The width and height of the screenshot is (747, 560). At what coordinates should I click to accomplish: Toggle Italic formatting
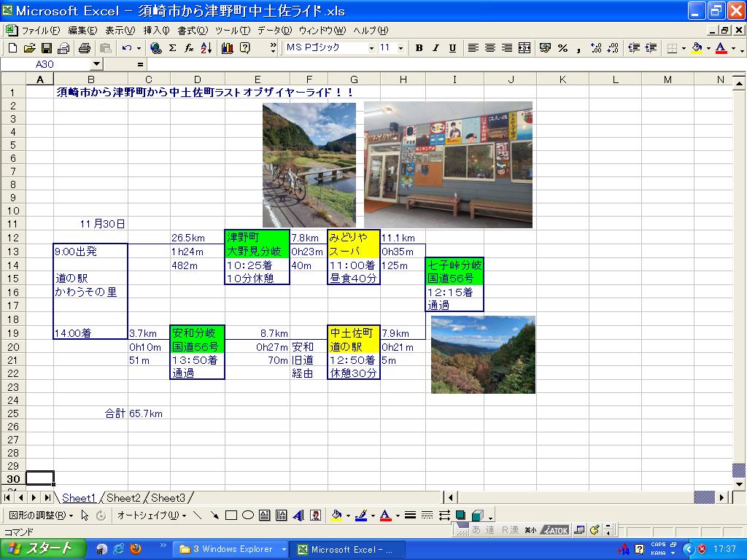pos(436,48)
